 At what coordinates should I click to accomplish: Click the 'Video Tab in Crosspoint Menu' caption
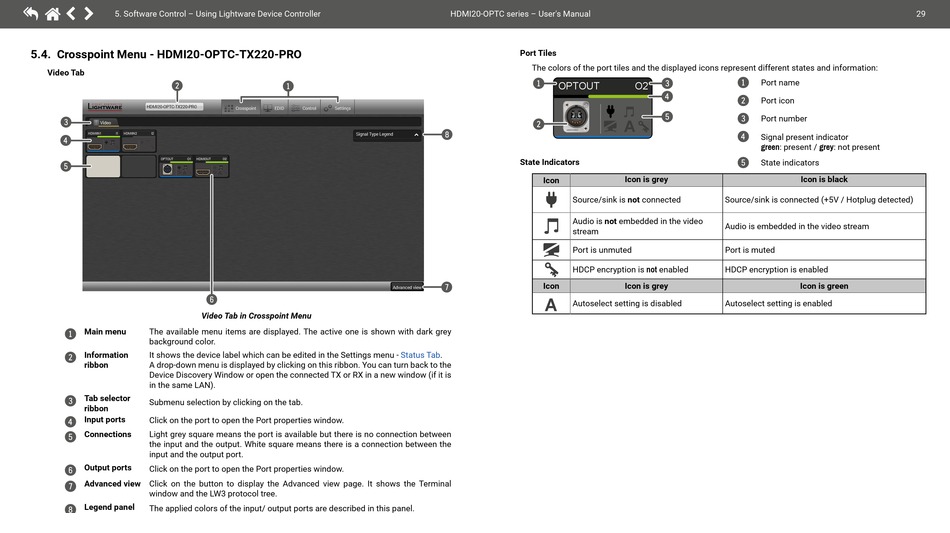[x=256, y=316]
